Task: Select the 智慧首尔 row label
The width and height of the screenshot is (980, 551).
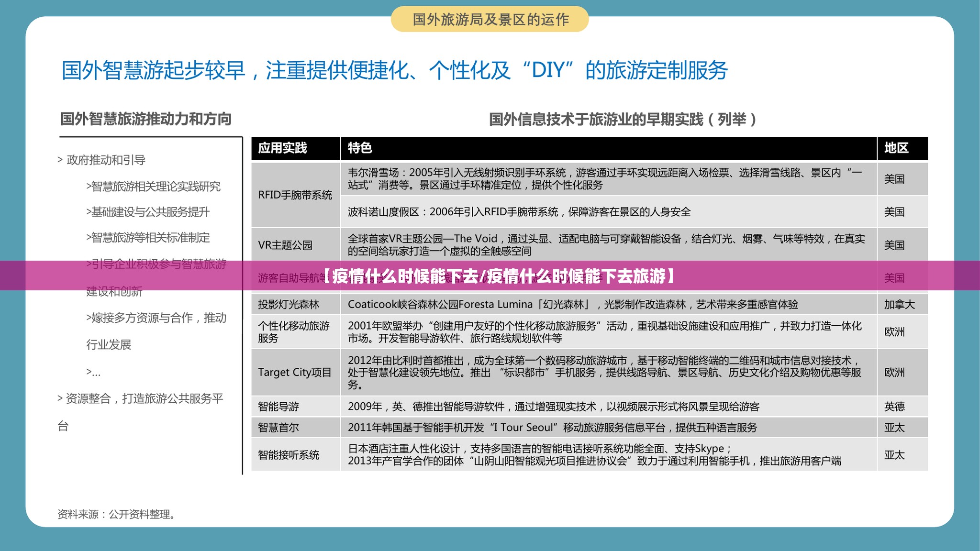Action: [278, 428]
